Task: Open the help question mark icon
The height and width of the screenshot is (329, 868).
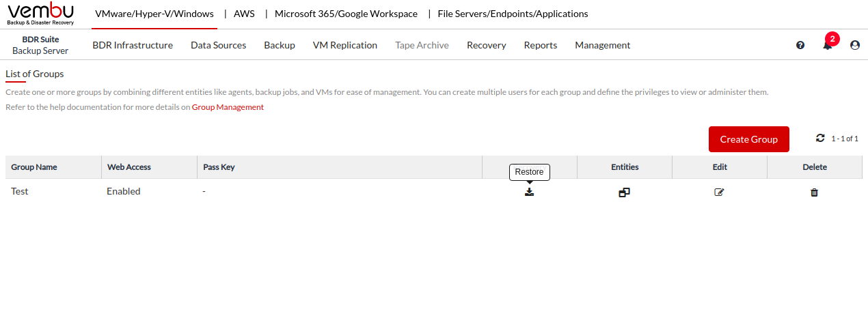Action: (x=800, y=45)
